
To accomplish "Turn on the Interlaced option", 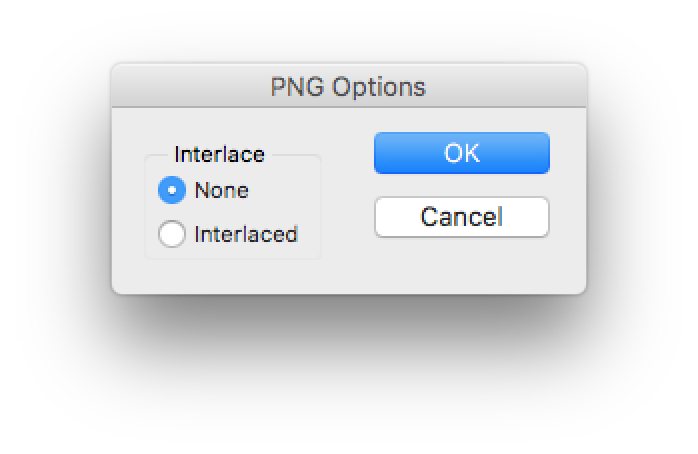I will [172, 234].
